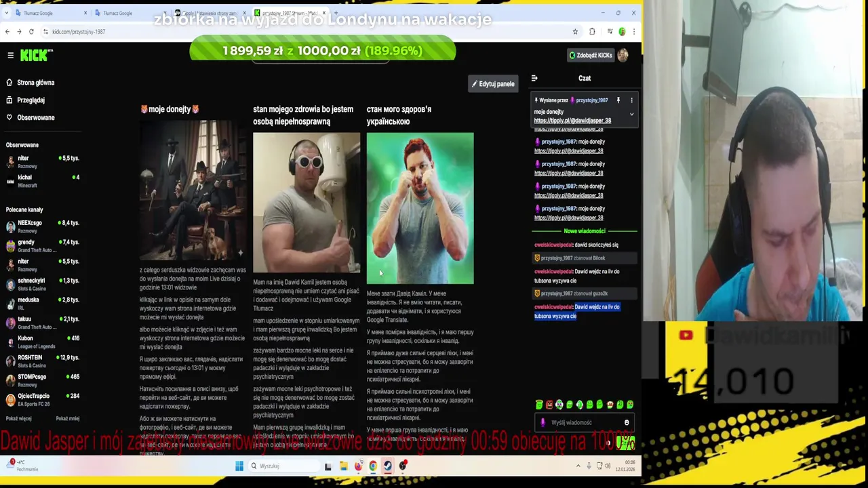Open the weather widget on the taskbar

pos(22,466)
